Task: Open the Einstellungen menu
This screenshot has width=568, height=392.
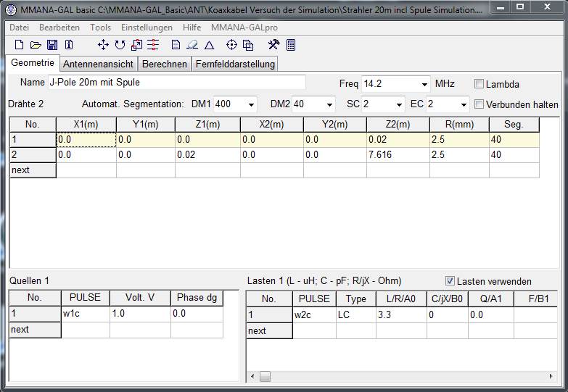Action: (x=147, y=27)
